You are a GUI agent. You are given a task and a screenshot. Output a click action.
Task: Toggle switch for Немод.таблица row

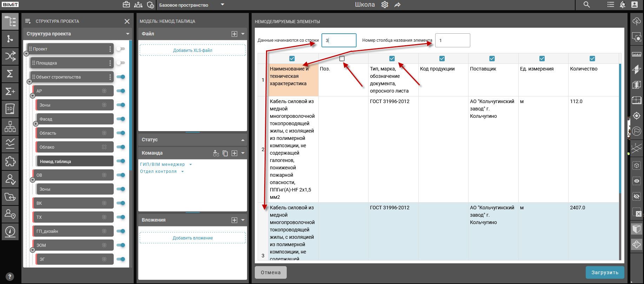(x=121, y=161)
